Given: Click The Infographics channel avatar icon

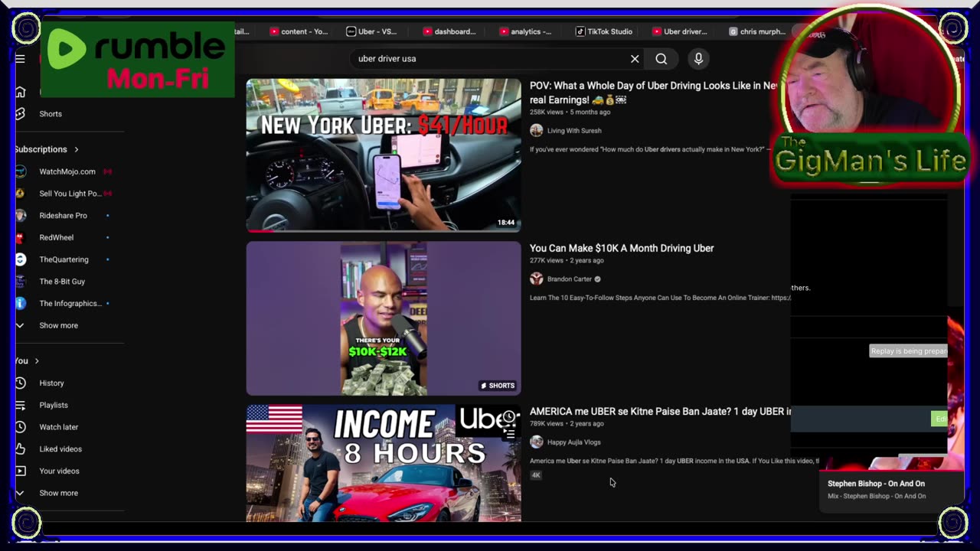Looking at the screenshot, I should tap(21, 303).
